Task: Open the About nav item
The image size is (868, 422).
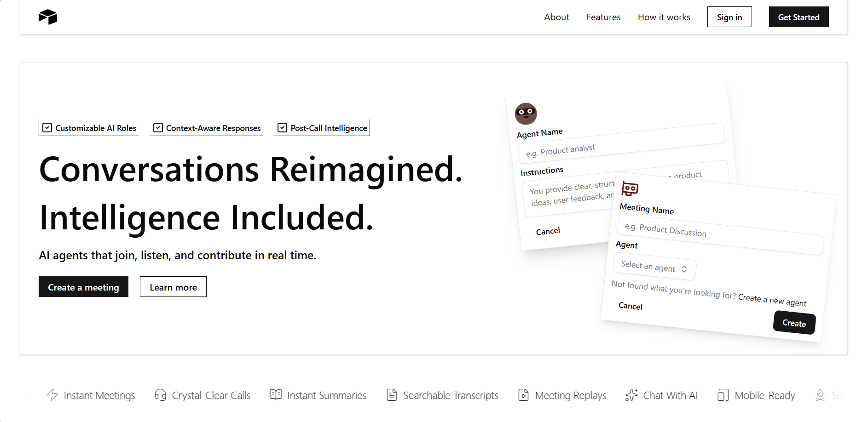Action: click(x=556, y=17)
